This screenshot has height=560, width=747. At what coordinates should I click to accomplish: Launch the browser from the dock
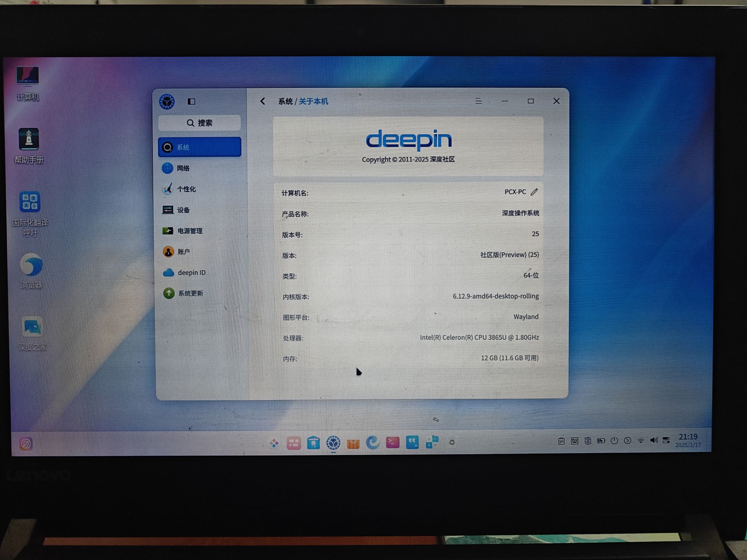click(373, 443)
